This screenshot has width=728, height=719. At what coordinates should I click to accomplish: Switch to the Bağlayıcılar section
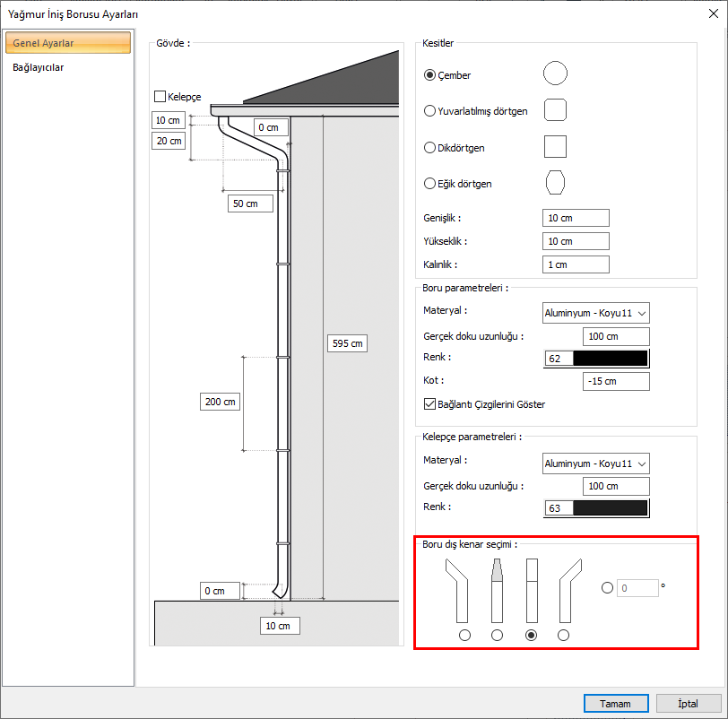coord(39,67)
